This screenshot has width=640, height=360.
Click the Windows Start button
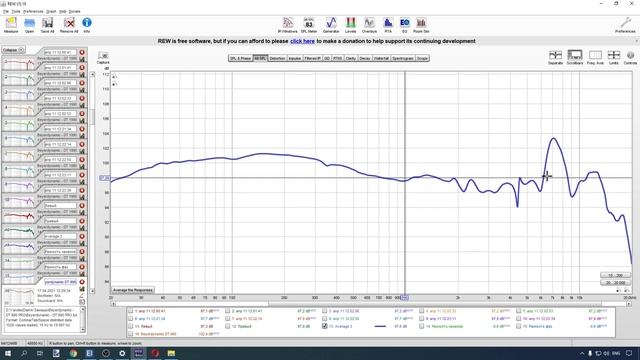[7, 353]
